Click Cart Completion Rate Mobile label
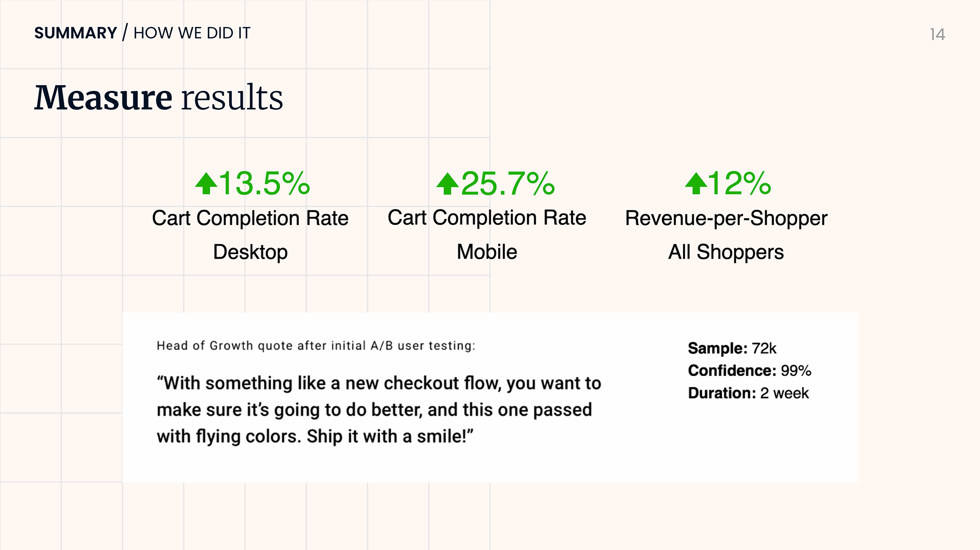The width and height of the screenshot is (980, 550). coord(487,235)
